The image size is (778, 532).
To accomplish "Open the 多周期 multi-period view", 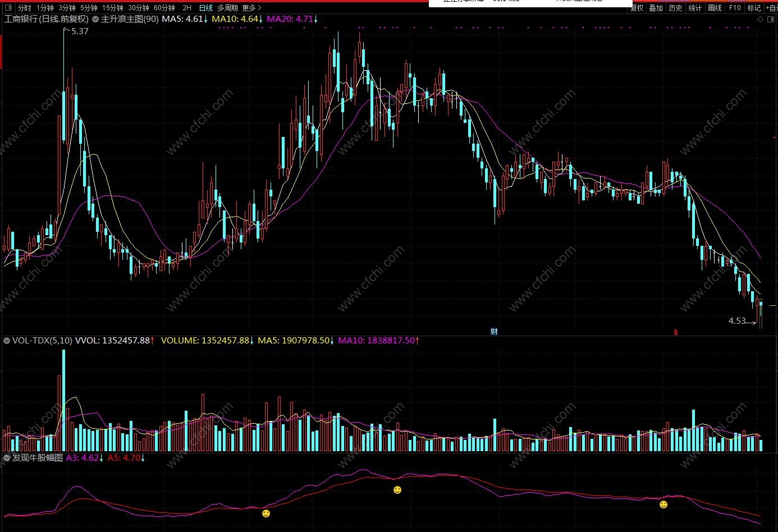I will point(227,8).
